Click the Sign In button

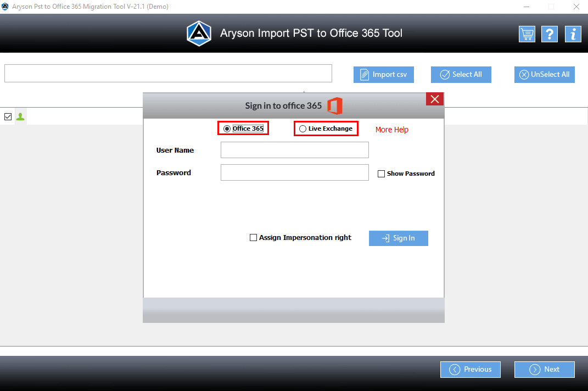[398, 238]
